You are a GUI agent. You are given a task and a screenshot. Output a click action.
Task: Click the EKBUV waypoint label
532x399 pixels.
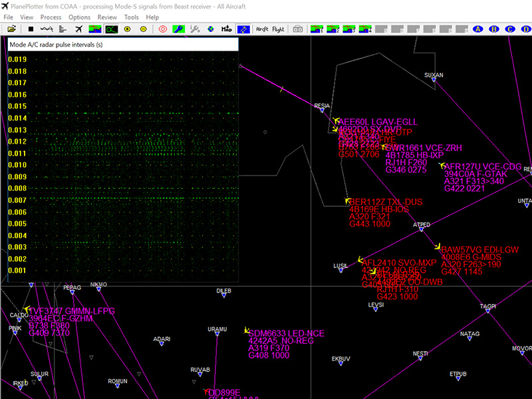pyautogui.click(x=341, y=358)
